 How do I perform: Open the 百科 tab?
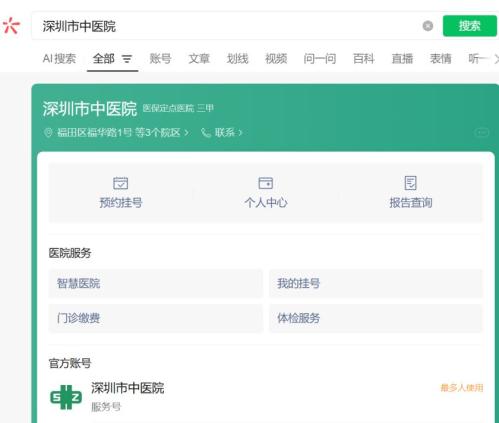pos(364,59)
